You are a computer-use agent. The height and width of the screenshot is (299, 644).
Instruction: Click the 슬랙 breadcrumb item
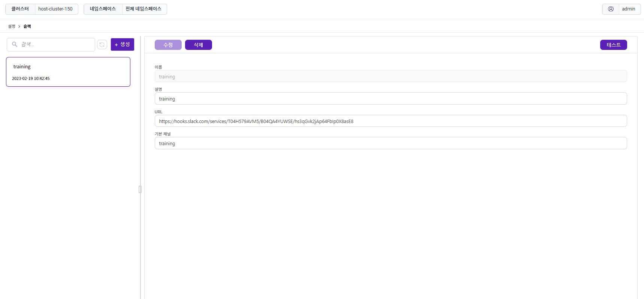click(27, 26)
